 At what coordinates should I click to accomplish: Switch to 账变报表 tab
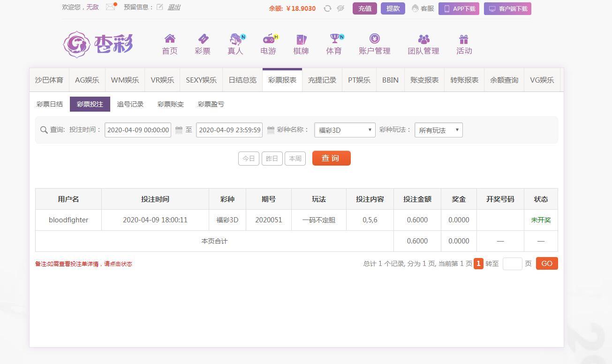tap(424, 80)
